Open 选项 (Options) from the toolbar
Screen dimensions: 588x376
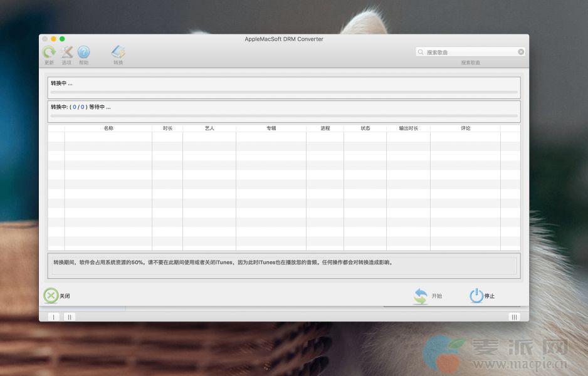(66, 53)
